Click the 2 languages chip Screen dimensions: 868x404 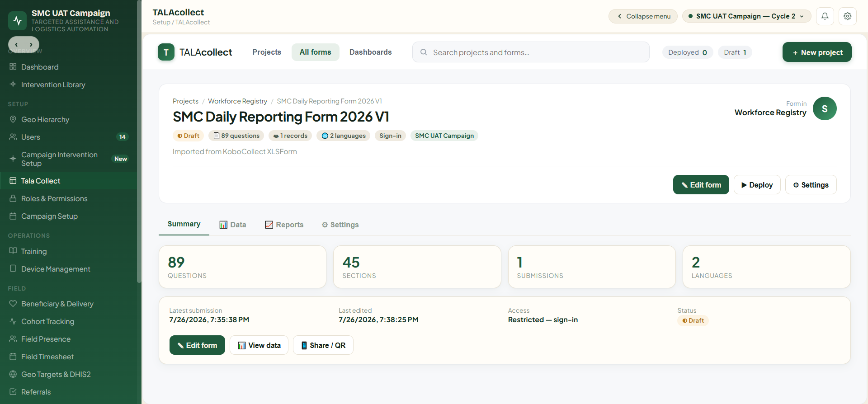344,136
